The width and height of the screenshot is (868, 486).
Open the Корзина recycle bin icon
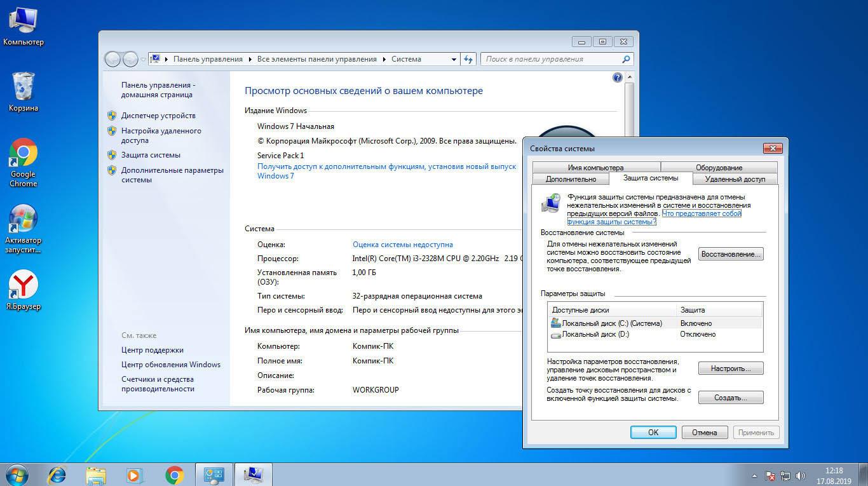[24, 92]
